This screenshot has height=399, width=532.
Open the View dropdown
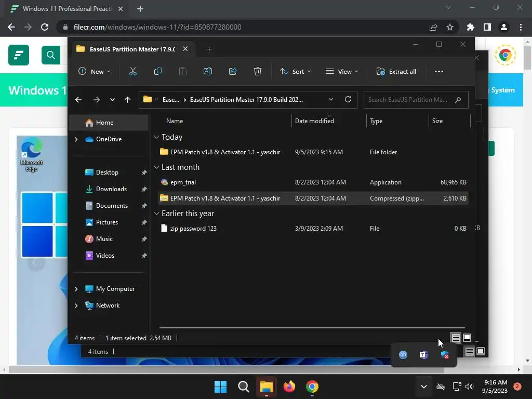coord(342,71)
